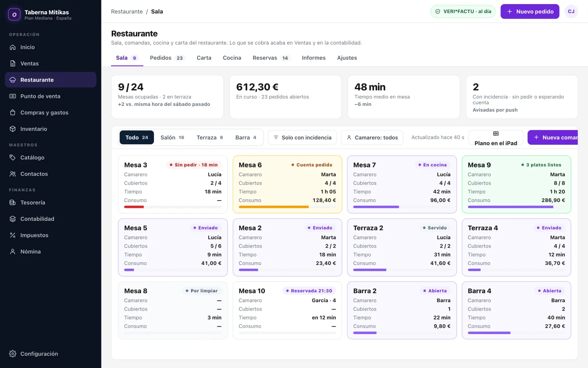Click Mesa 6 orange progress bar
Viewport: 588px width, 368px height.
tap(273, 207)
